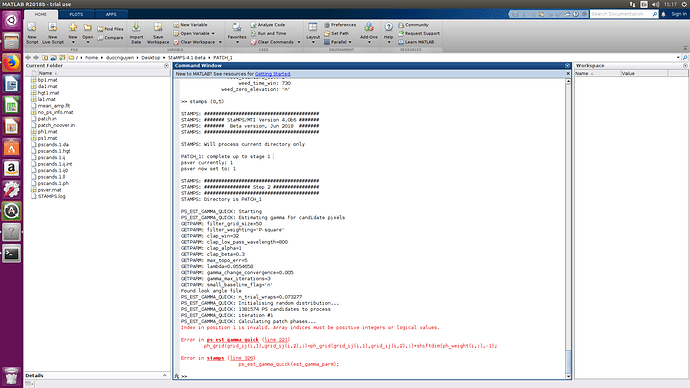
Task: Open the New file dropdown button
Action: 73,42
